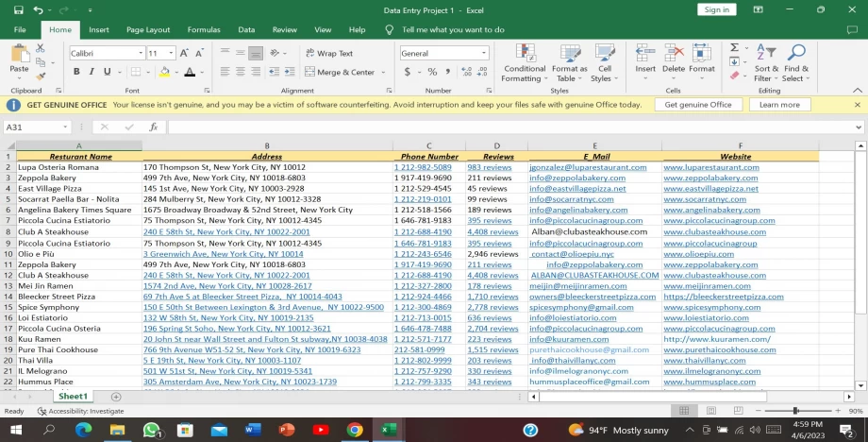Toggle Italic formatting
Screen dimensions: 868x442
tap(92, 72)
